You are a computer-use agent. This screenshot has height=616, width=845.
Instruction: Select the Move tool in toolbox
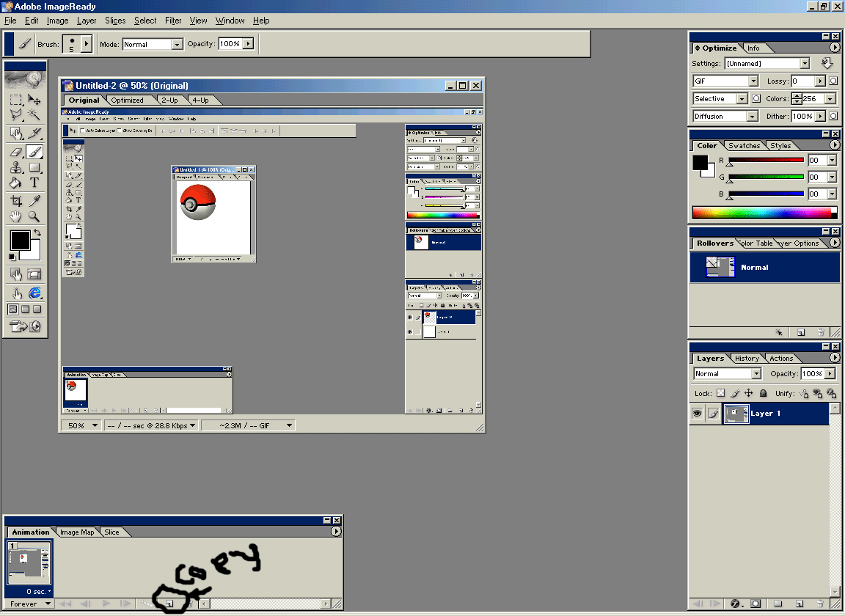click(x=34, y=100)
